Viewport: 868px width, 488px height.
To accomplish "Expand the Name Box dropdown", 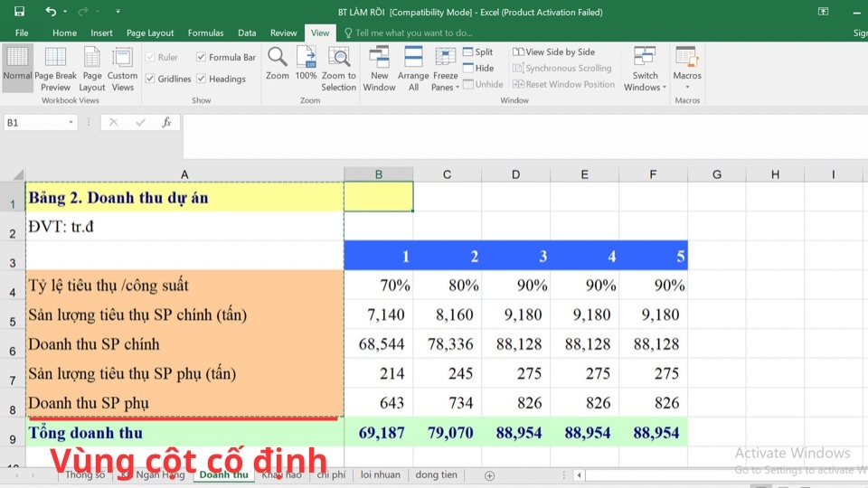I will click(71, 122).
